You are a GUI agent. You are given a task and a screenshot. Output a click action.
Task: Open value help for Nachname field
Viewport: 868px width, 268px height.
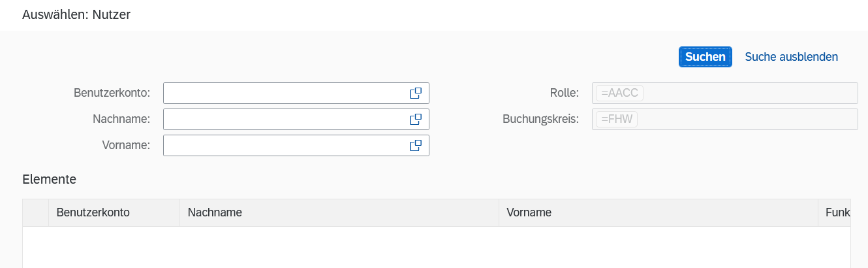(416, 120)
